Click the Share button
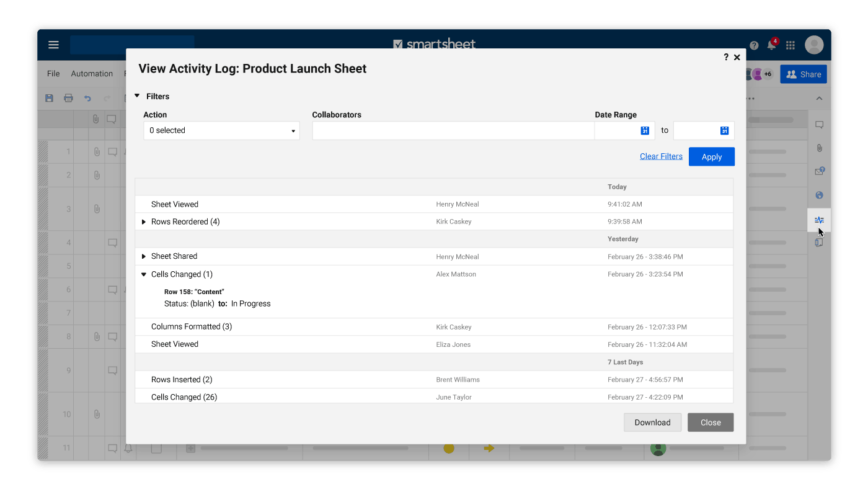Screen dimensions: 868x489 tap(804, 74)
